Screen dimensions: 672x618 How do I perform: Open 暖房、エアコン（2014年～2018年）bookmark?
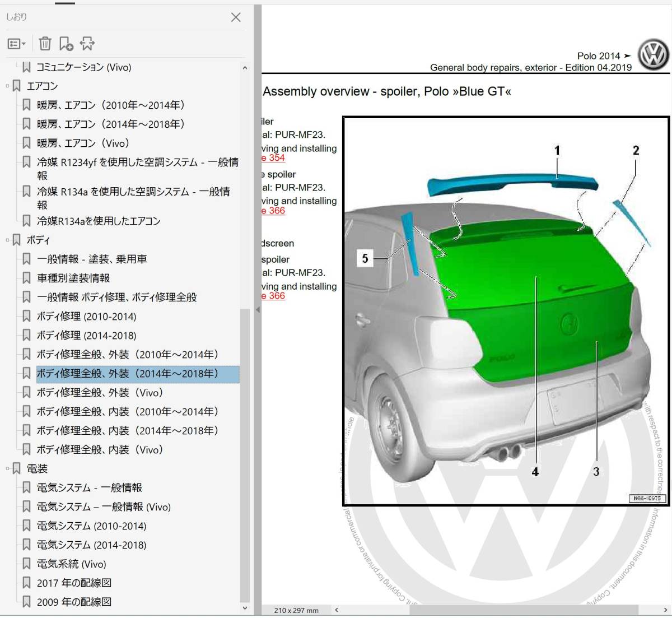click(111, 124)
